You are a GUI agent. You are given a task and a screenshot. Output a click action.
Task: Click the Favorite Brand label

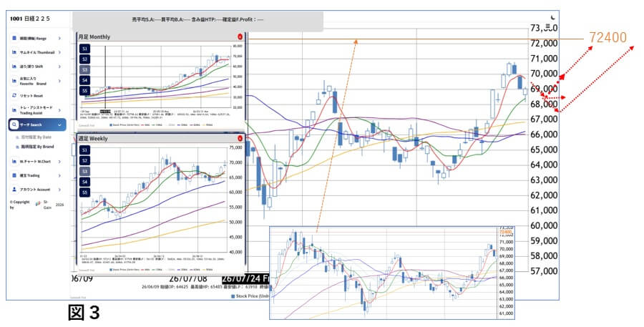33,81
